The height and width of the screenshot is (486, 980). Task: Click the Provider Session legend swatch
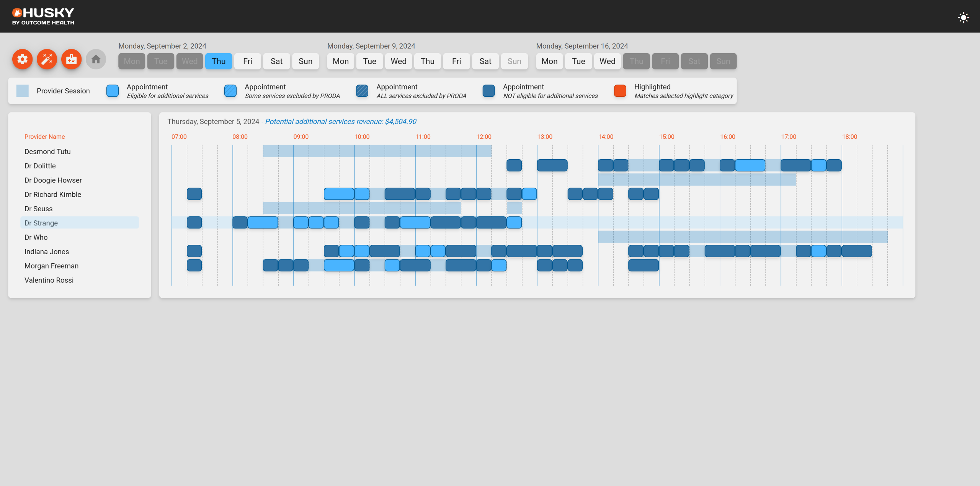coord(23,91)
